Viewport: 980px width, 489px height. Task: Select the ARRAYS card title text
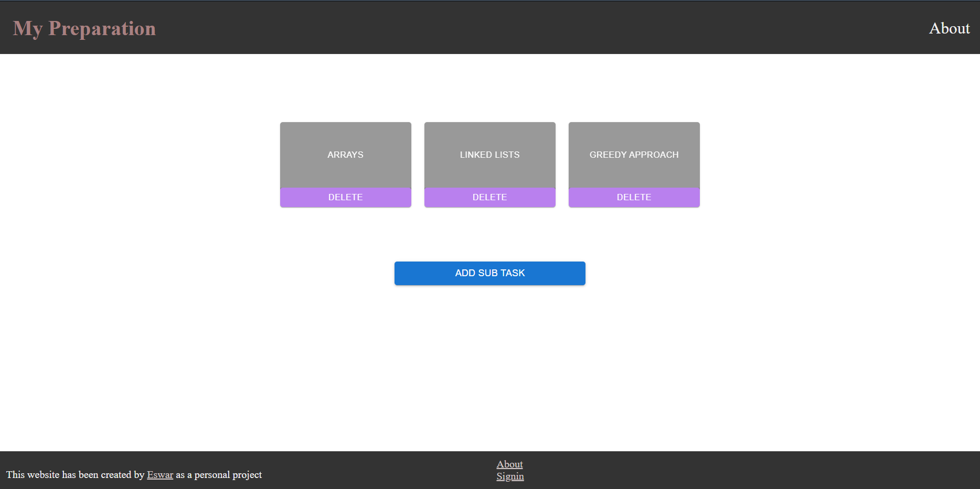[345, 155]
